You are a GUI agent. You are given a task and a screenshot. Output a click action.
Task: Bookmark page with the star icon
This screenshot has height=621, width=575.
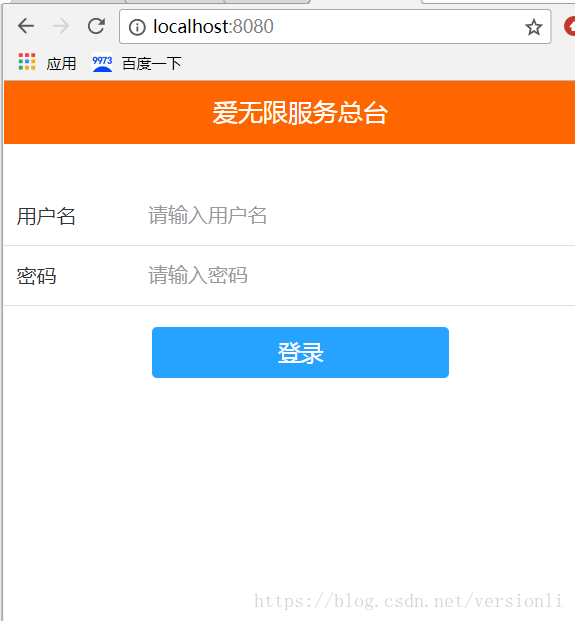[x=533, y=27]
